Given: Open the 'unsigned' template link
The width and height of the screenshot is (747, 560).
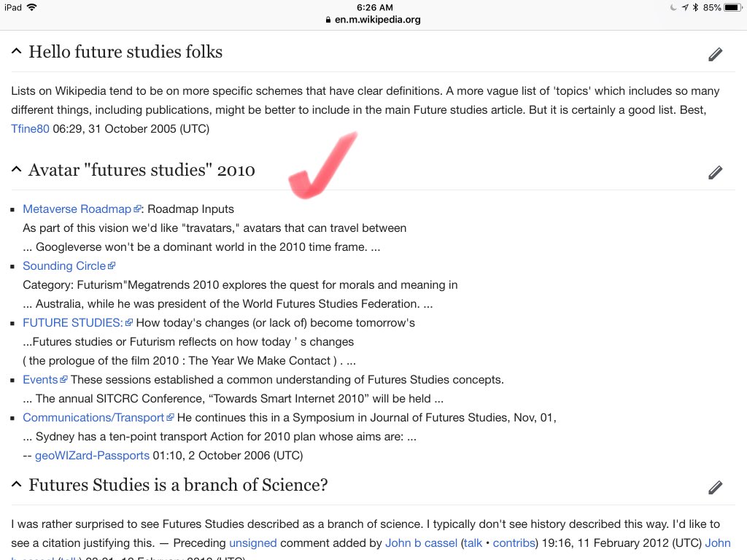Looking at the screenshot, I should (253, 542).
